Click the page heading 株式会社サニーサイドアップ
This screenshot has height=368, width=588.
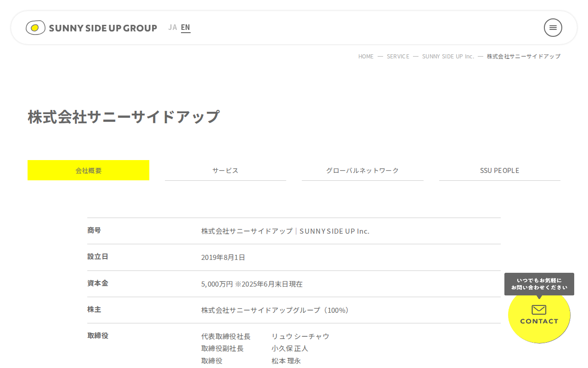tap(124, 116)
